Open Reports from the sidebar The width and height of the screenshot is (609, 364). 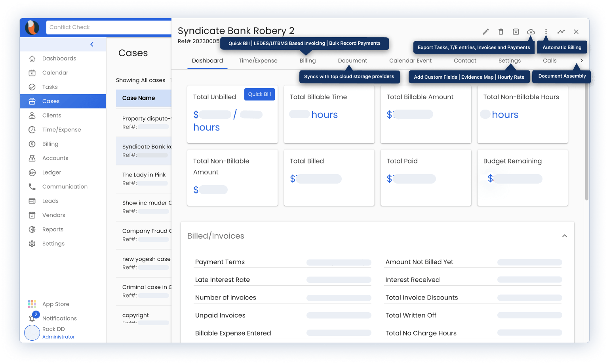[x=53, y=229]
